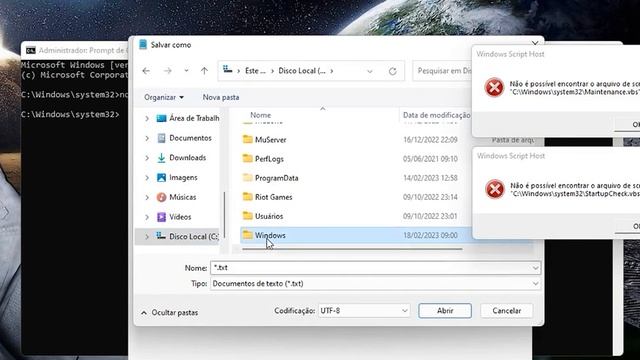Viewport: 640px width, 360px height.
Task: Select the MuServer folder icon
Action: [247, 139]
